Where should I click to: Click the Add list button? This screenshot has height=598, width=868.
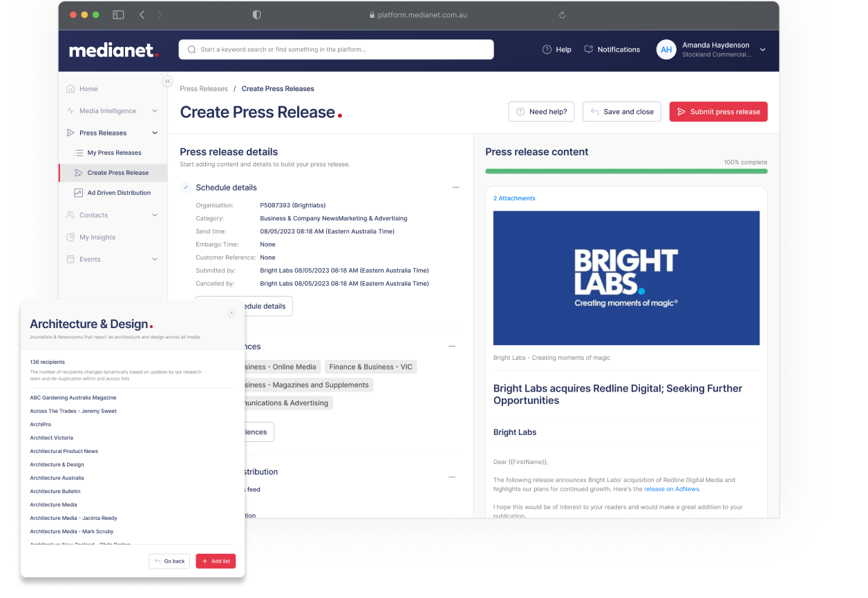click(215, 561)
